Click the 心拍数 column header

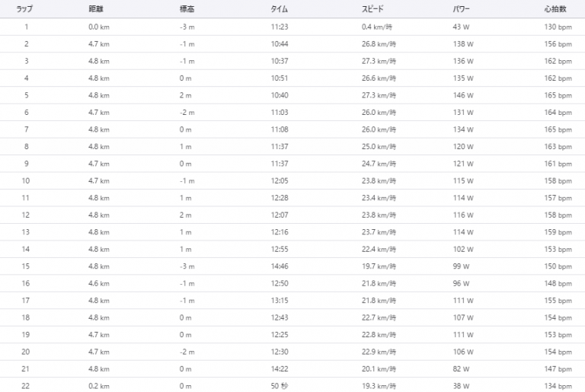tap(558, 9)
